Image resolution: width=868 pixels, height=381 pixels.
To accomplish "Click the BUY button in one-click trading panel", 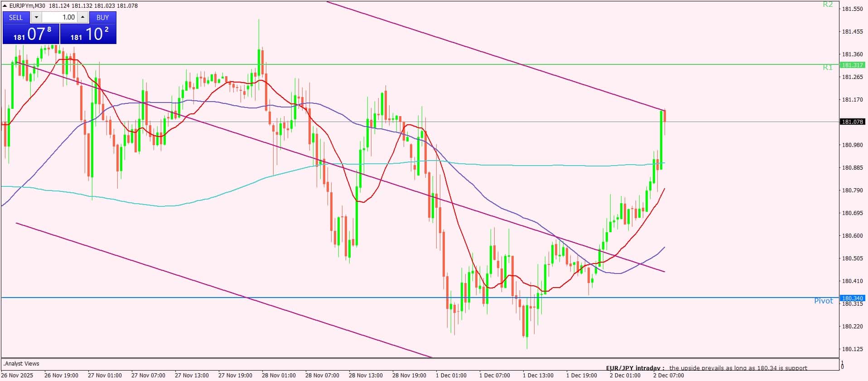I will coord(103,17).
